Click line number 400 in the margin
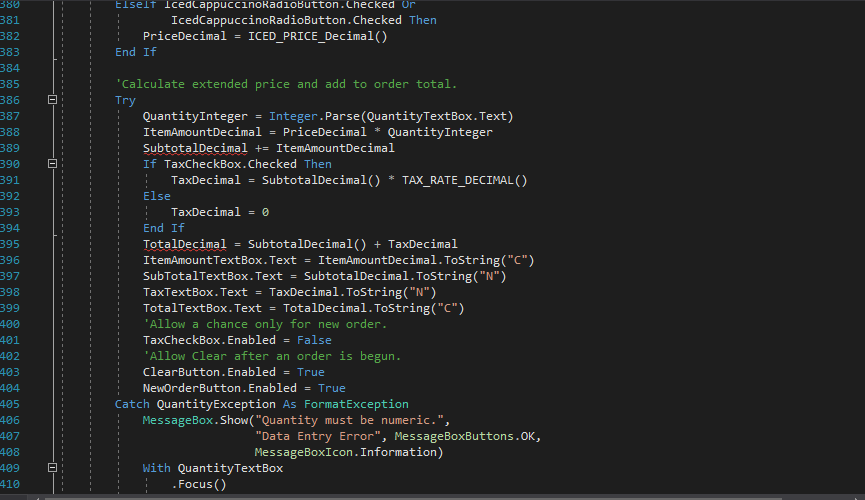This screenshot has width=865, height=500. [10, 325]
